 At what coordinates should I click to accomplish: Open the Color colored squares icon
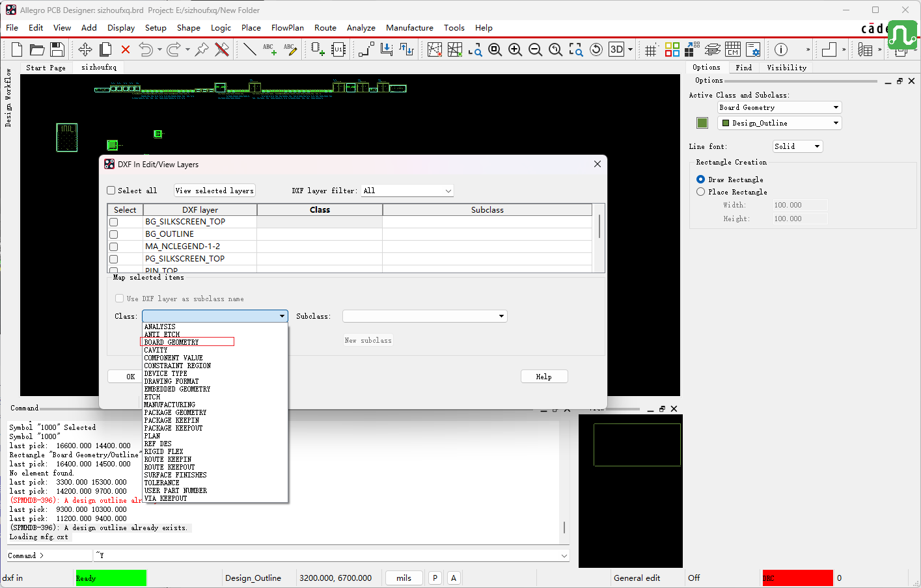coord(672,49)
